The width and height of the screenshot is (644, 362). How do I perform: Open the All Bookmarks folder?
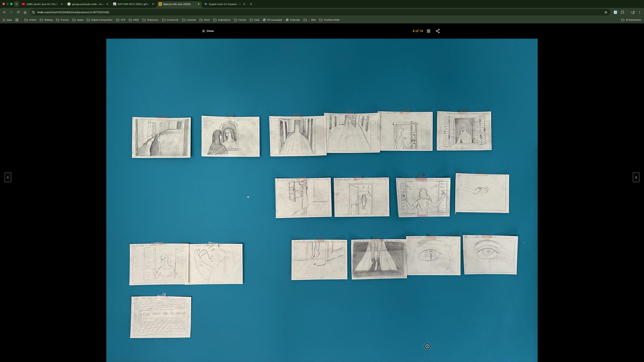click(631, 20)
